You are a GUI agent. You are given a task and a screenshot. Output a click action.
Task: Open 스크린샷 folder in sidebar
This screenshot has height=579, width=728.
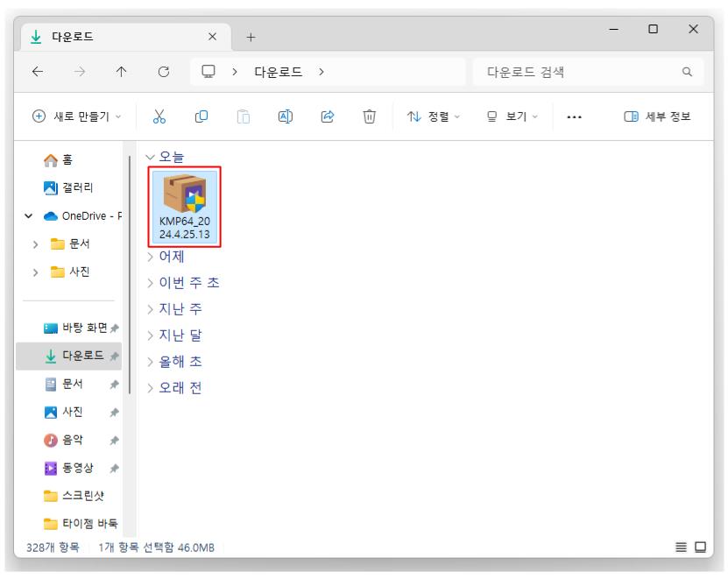click(x=74, y=496)
